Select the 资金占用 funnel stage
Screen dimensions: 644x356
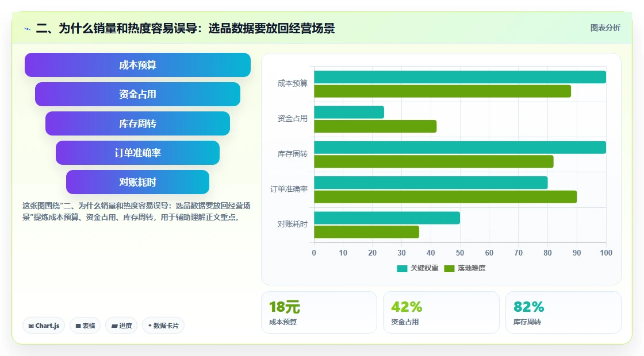click(137, 94)
